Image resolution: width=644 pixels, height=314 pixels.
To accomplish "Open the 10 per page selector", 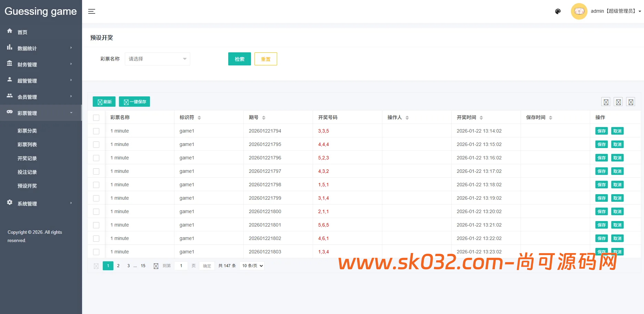I will click(252, 266).
